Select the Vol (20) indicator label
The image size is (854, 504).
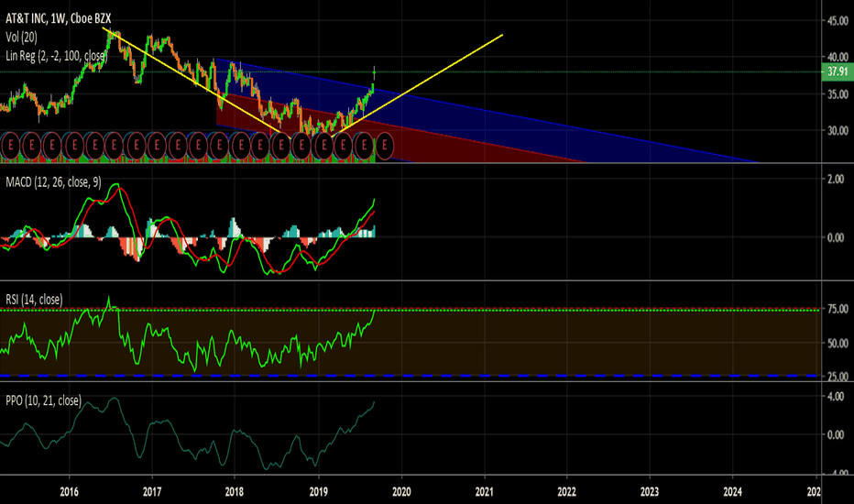[22, 37]
